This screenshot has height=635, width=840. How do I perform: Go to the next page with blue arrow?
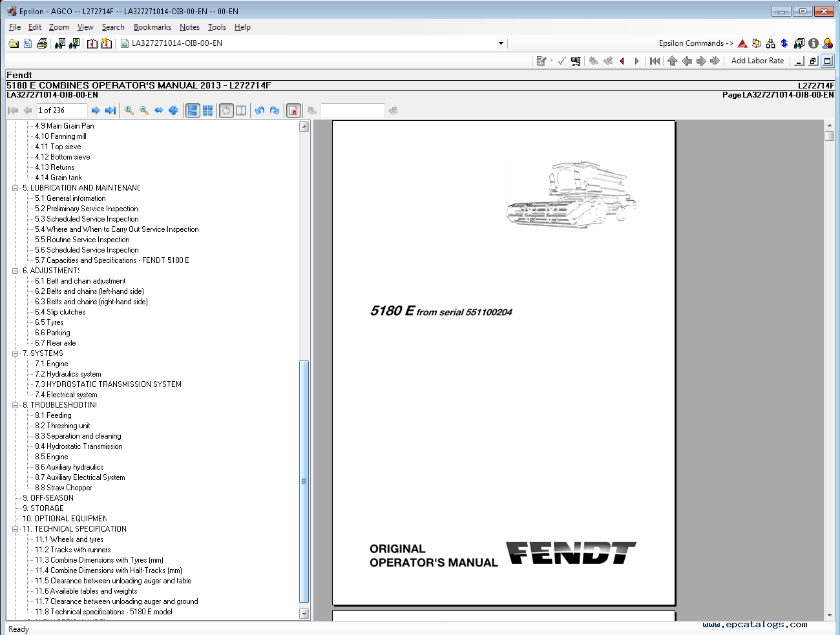pyautogui.click(x=96, y=110)
